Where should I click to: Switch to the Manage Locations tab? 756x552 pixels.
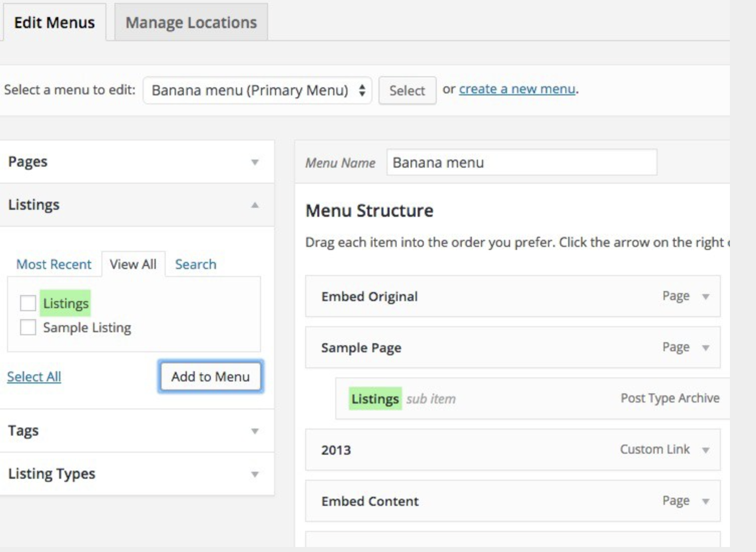pyautogui.click(x=191, y=23)
